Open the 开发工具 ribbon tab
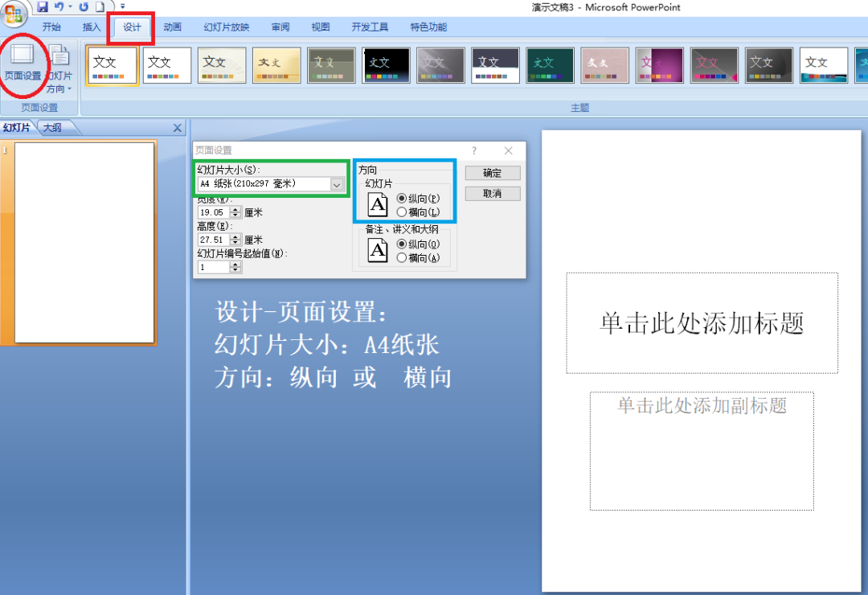This screenshot has width=868, height=595. click(x=370, y=27)
